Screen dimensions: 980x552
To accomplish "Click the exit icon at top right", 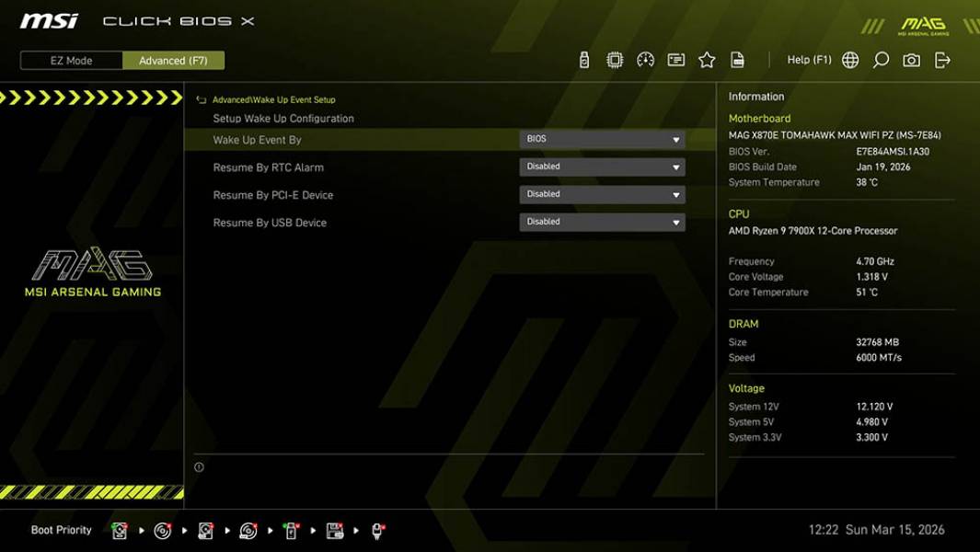I will point(940,59).
